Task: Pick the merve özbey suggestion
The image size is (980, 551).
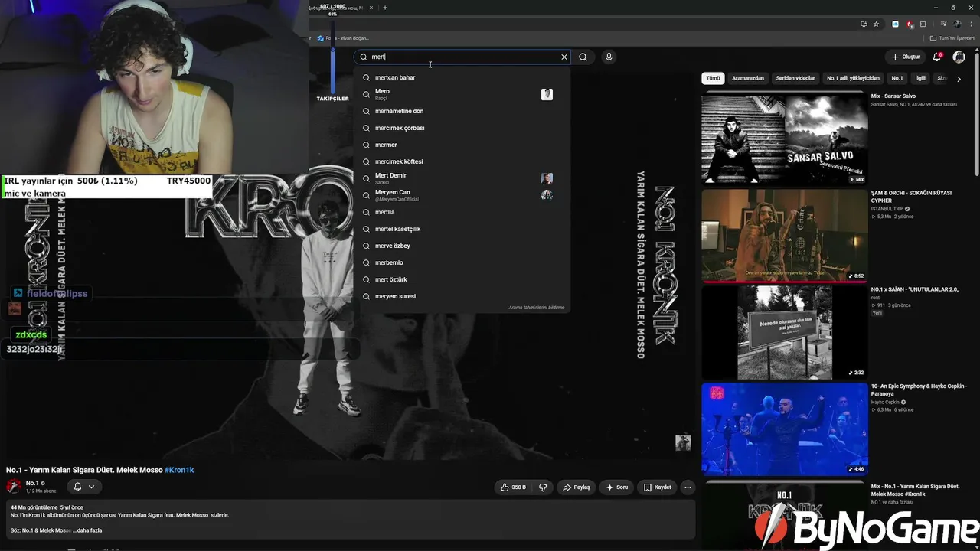Action: point(463,246)
